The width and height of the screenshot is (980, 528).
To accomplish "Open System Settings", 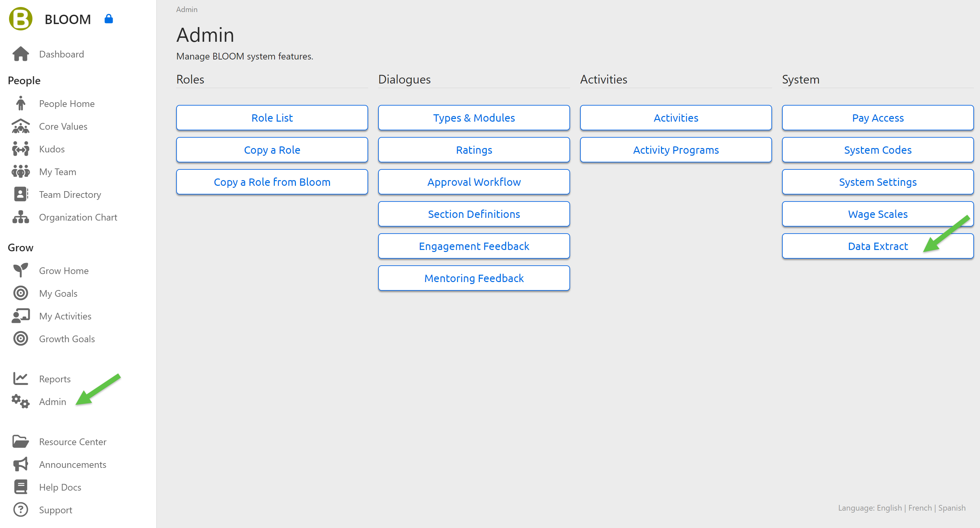I will tap(878, 182).
